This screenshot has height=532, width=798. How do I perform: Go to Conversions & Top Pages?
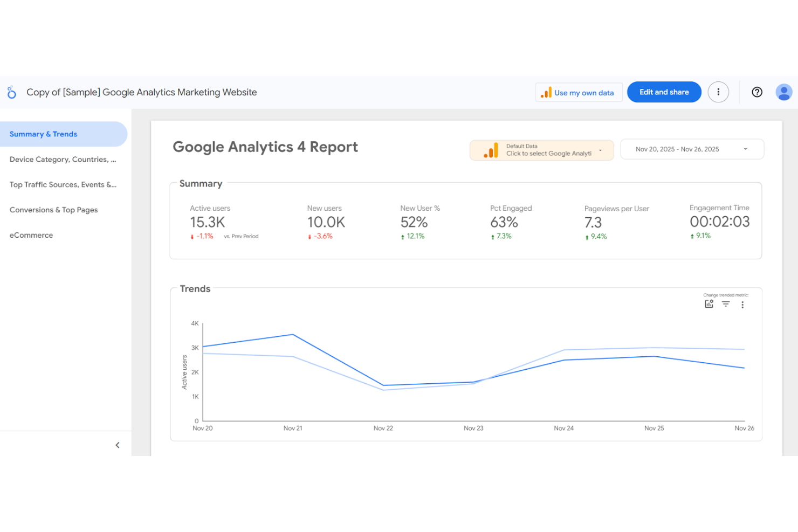[x=64, y=210]
